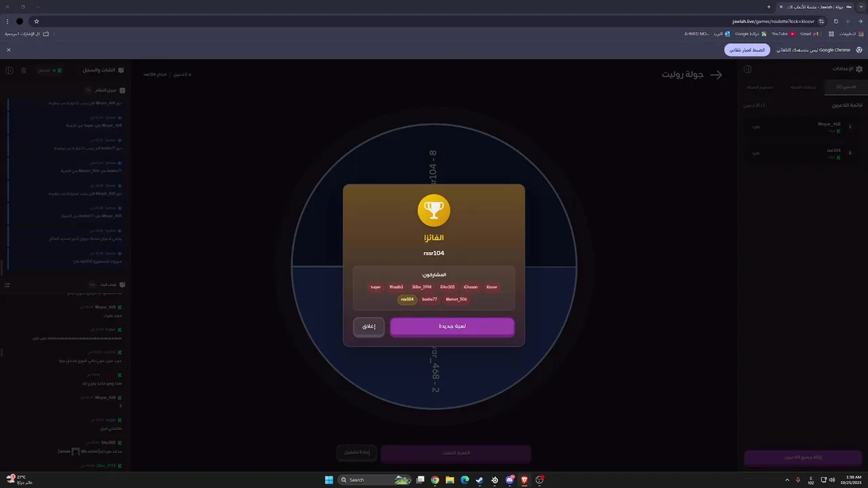Open Microsoft Edge from the taskbar
This screenshot has height=488, width=868.
[x=465, y=480]
